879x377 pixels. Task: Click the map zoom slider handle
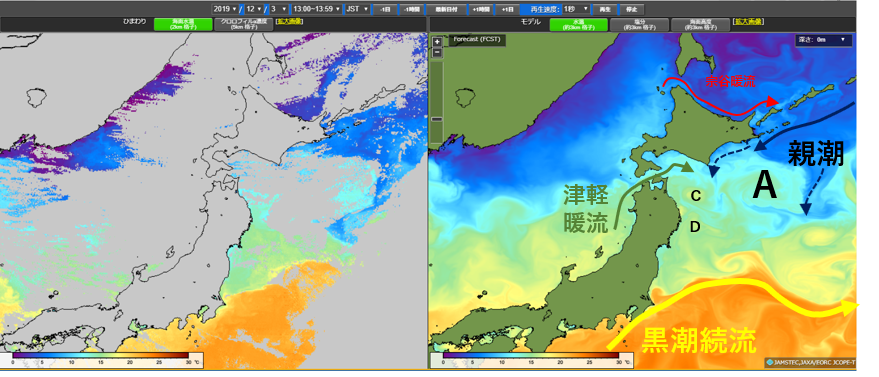(438, 119)
